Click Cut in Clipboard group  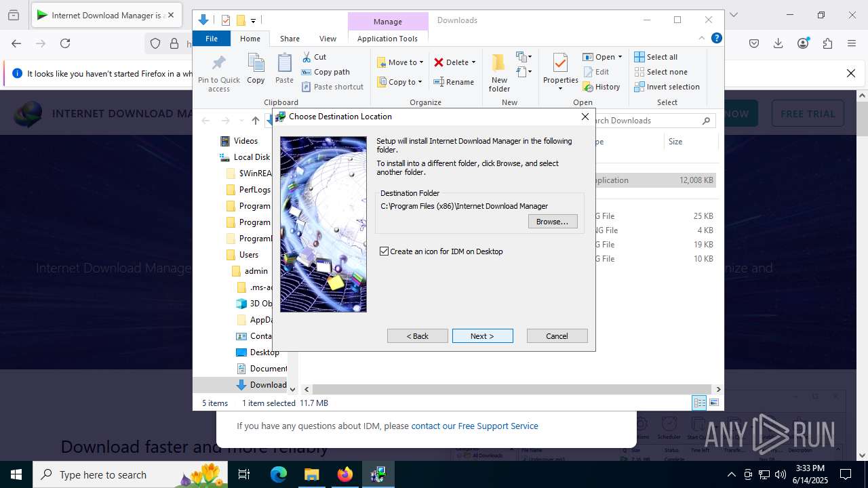tap(314, 57)
